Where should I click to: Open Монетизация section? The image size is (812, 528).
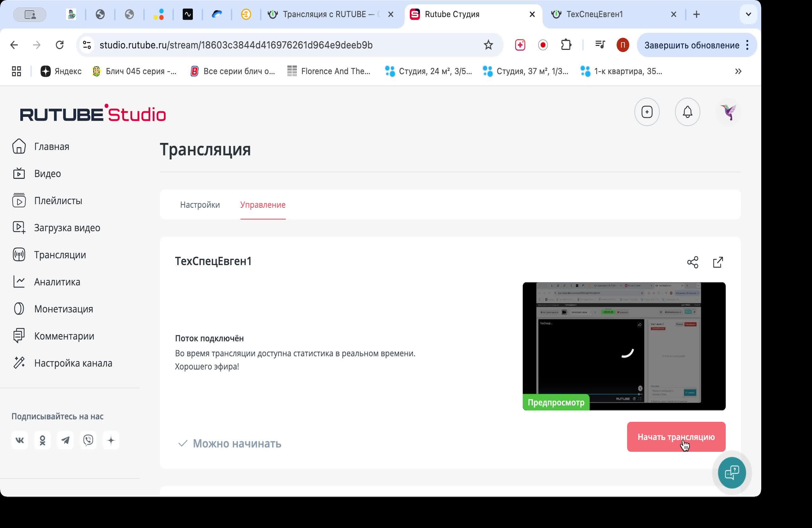click(53, 309)
